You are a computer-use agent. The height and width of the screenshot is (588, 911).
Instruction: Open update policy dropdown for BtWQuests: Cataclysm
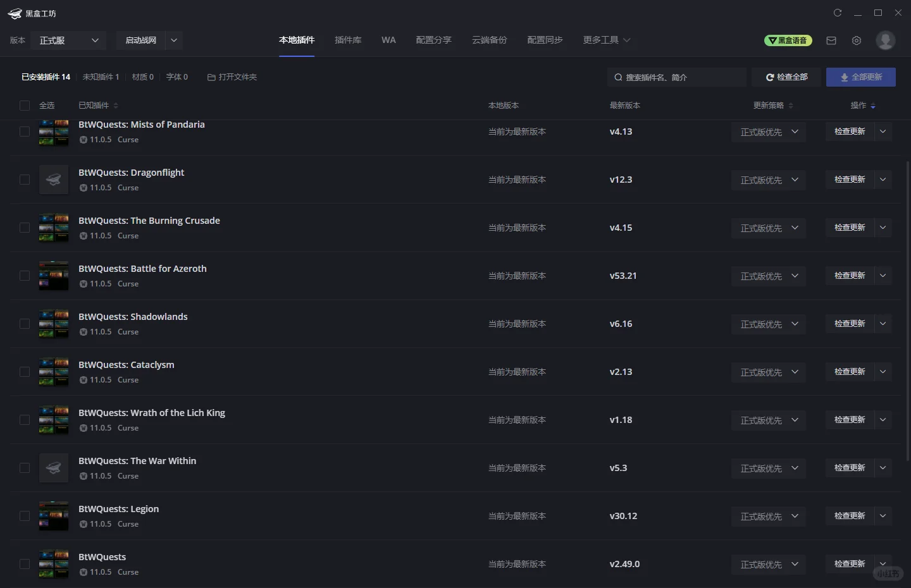coord(769,372)
